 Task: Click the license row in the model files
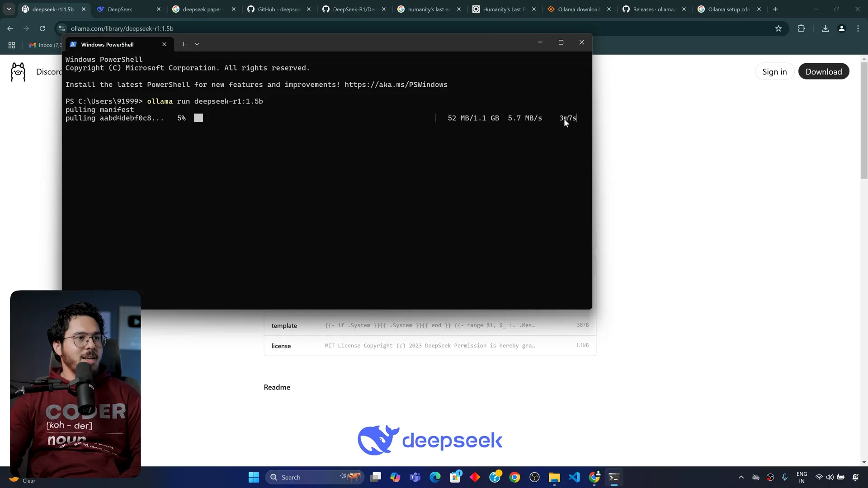[x=430, y=346]
